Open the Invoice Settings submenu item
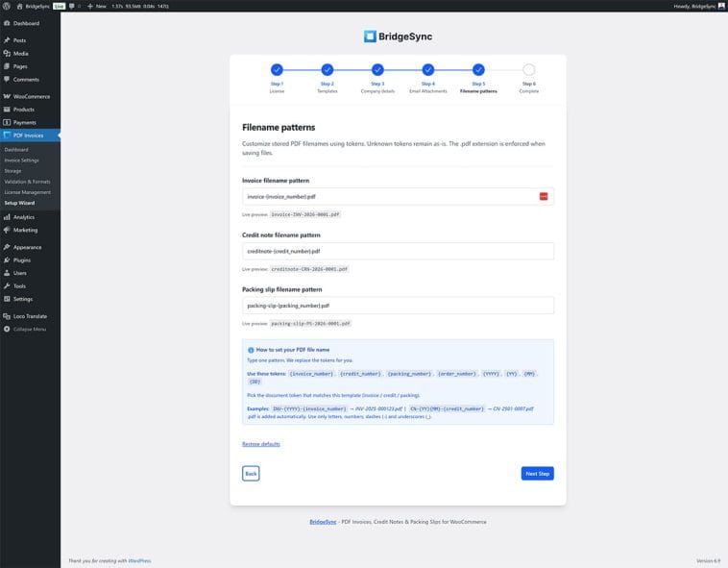The image size is (728, 568). 22,161
